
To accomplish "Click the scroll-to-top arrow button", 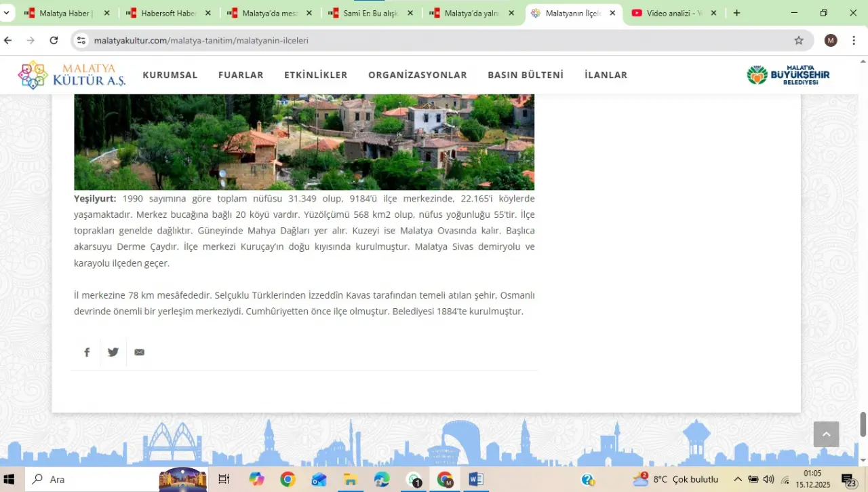I will pos(826,434).
